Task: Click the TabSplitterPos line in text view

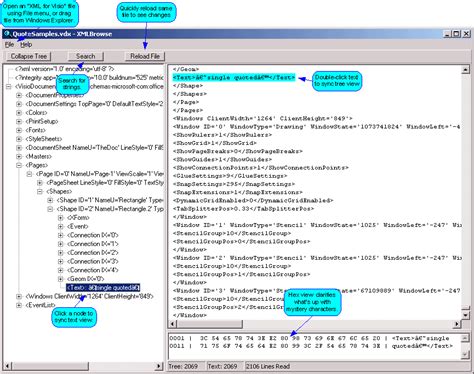Action: click(x=243, y=209)
